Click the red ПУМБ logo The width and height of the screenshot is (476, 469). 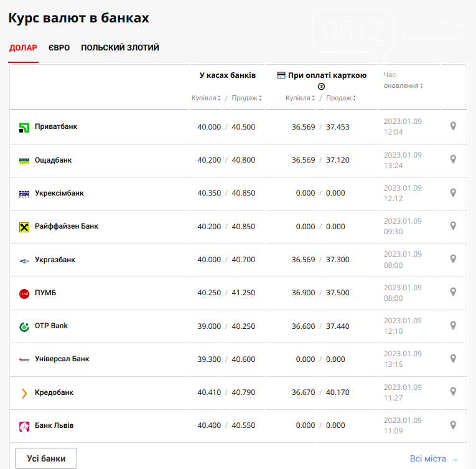pos(24,294)
